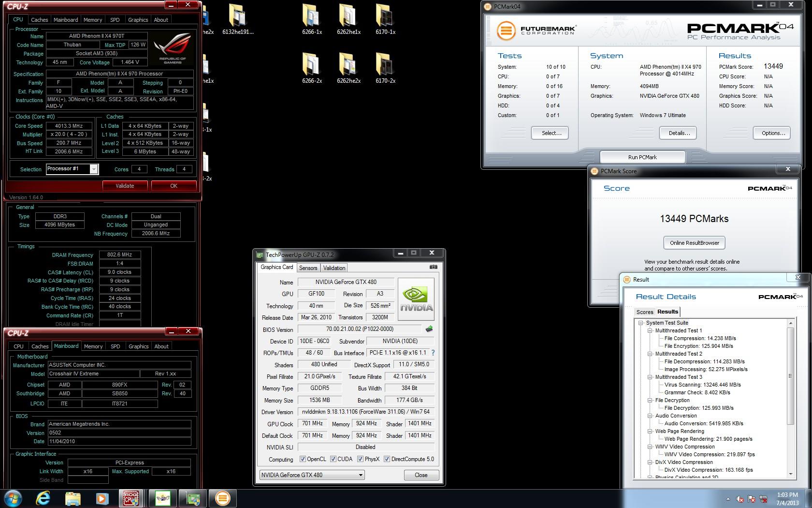Select the Virus Scanning: 13246.446 MB/s row

702,385
